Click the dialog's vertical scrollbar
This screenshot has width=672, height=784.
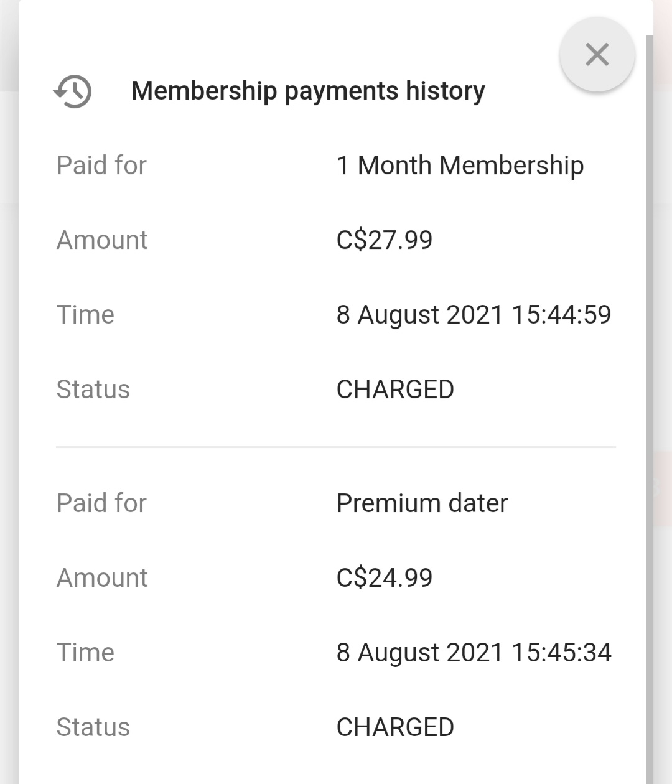[650, 411]
